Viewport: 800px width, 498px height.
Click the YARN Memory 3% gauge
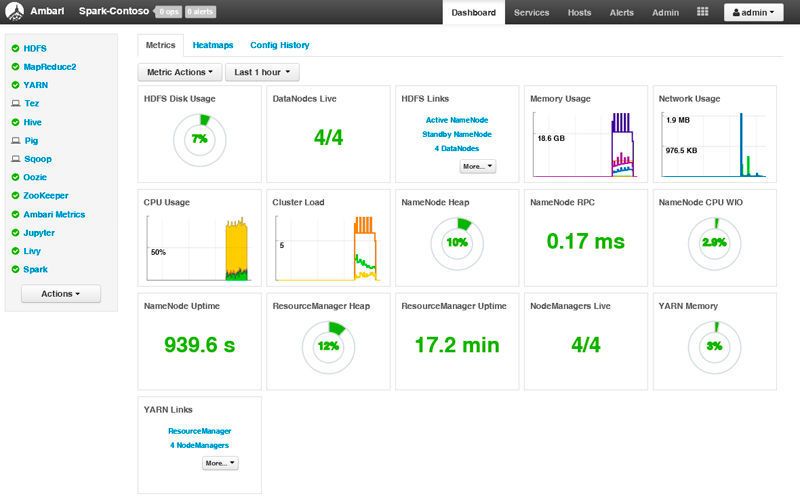click(714, 346)
